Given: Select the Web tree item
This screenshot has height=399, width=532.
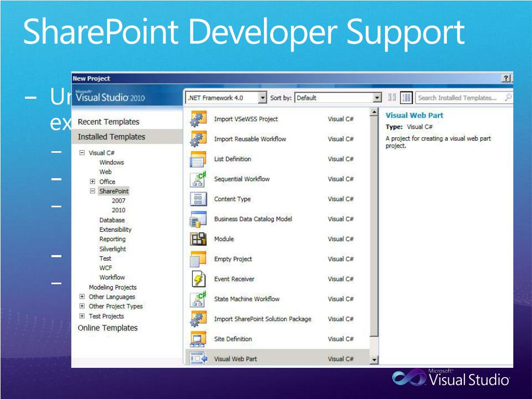Looking at the screenshot, I should (x=105, y=172).
